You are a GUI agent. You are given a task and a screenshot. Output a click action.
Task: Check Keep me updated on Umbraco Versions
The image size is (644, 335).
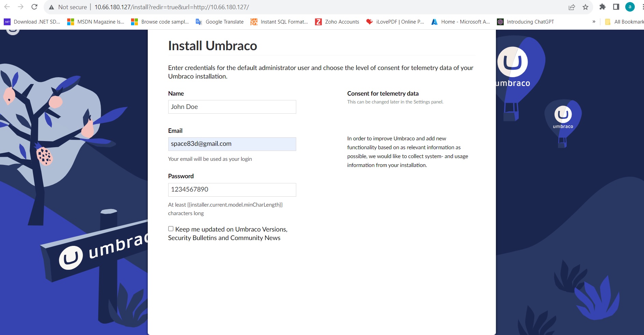(x=171, y=229)
